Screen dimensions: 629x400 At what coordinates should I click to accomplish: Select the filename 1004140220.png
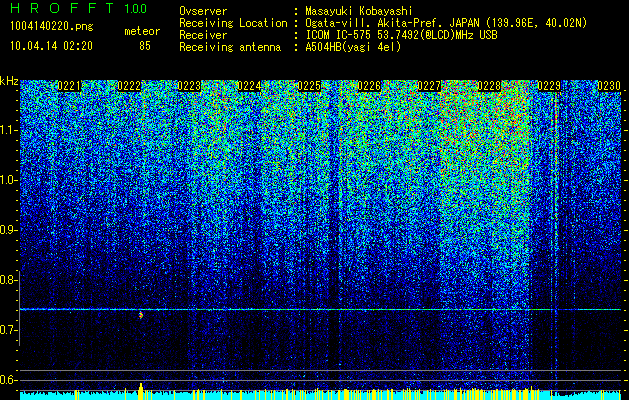coord(52,27)
